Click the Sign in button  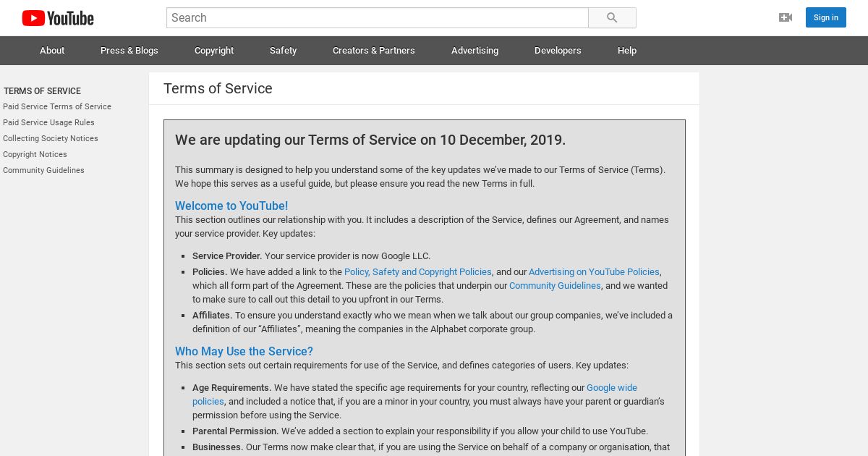point(826,17)
